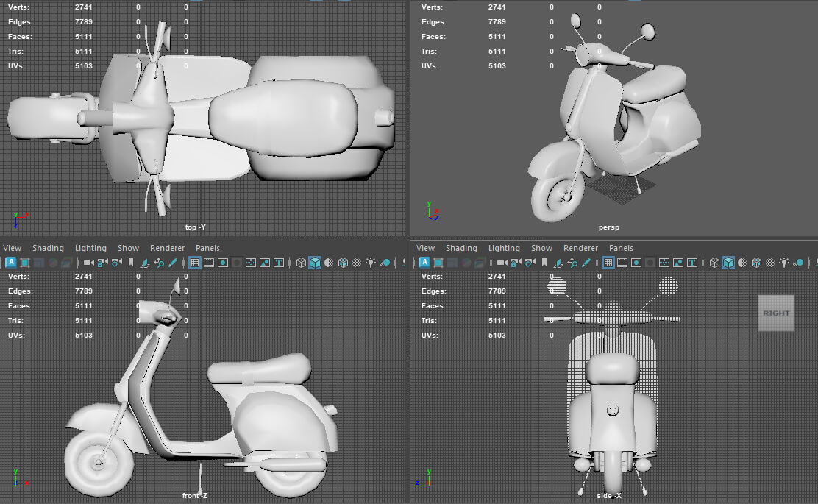Screen dimensions: 818x504
Task: Click the 'side -X' camera label
Action: pyautogui.click(x=609, y=495)
